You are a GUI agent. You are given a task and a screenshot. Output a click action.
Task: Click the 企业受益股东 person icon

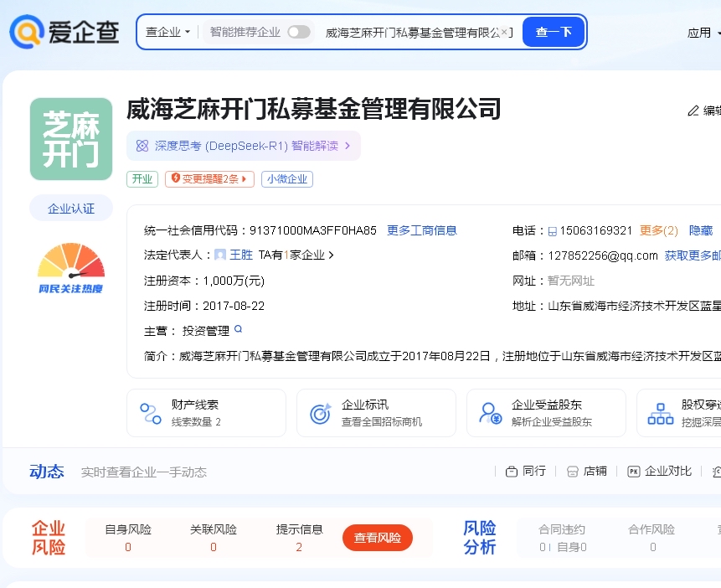pyautogui.click(x=491, y=413)
